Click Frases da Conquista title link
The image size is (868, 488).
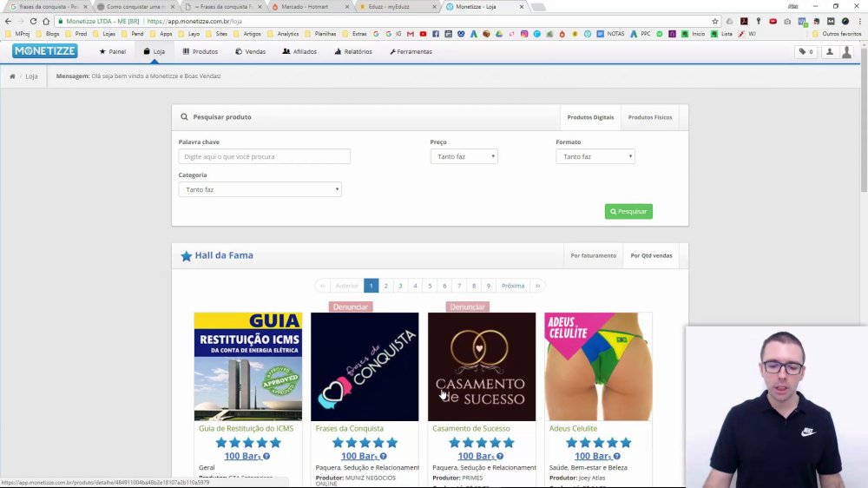(x=349, y=429)
